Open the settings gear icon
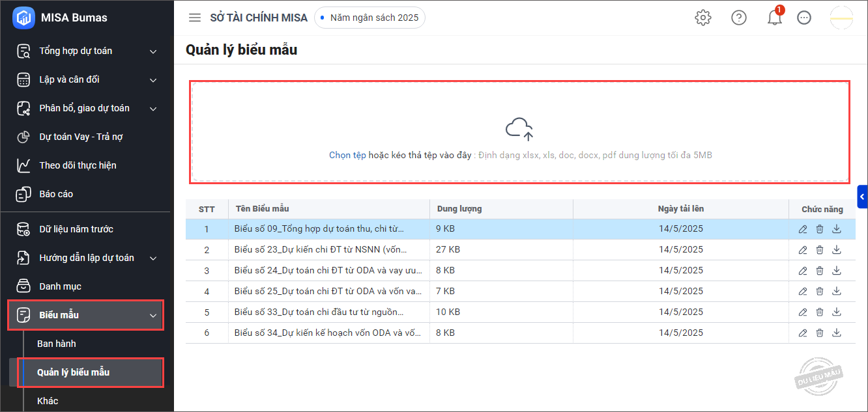 (x=702, y=18)
